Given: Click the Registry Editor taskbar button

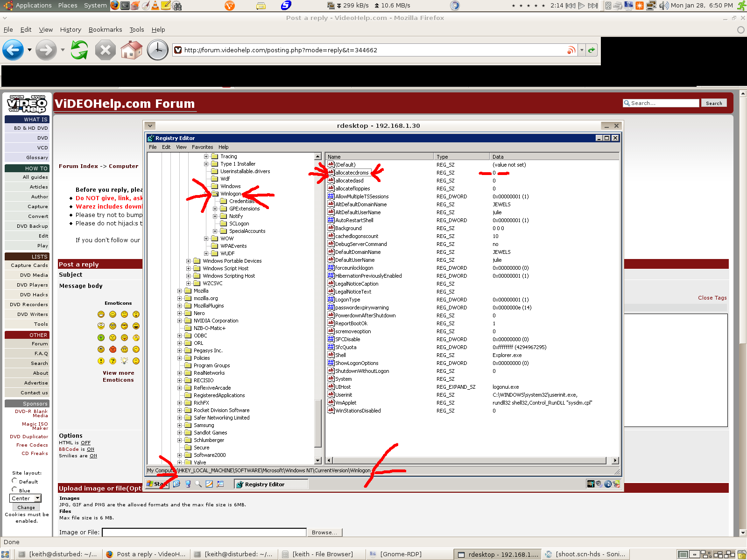Looking at the screenshot, I should [x=271, y=484].
